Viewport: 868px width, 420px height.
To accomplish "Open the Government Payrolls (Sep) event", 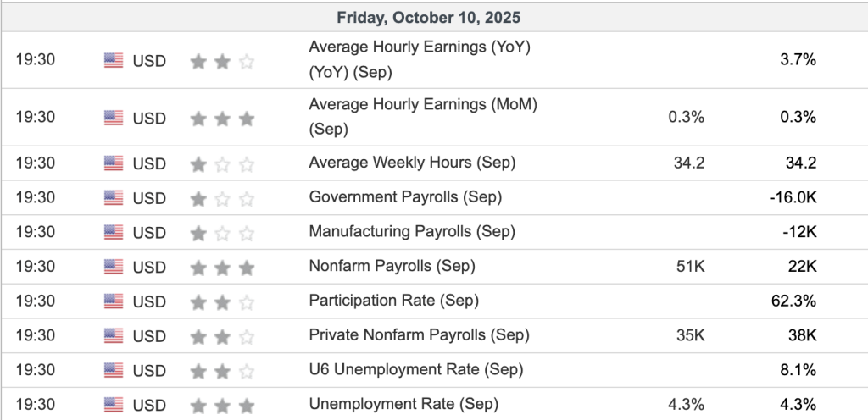I will 405,197.
